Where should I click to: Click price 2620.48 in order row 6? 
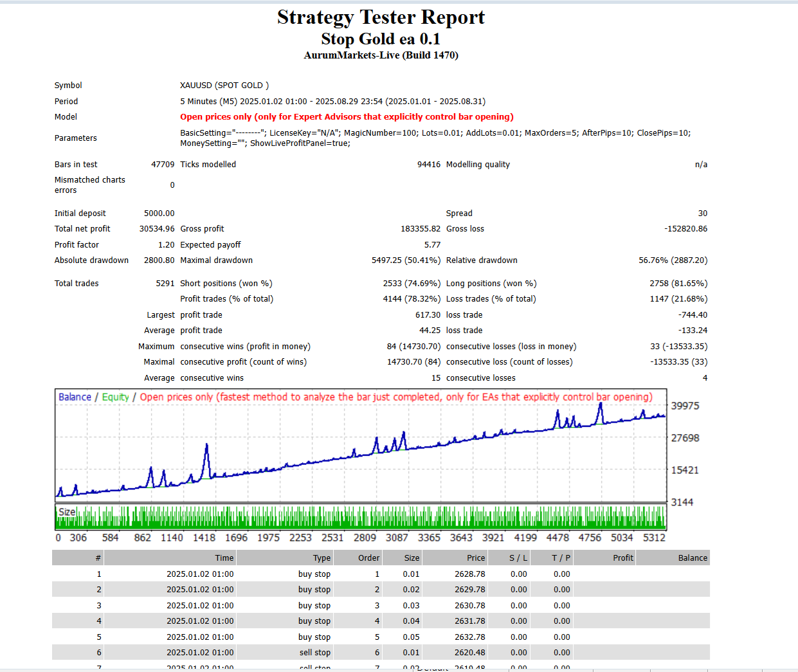pos(470,653)
